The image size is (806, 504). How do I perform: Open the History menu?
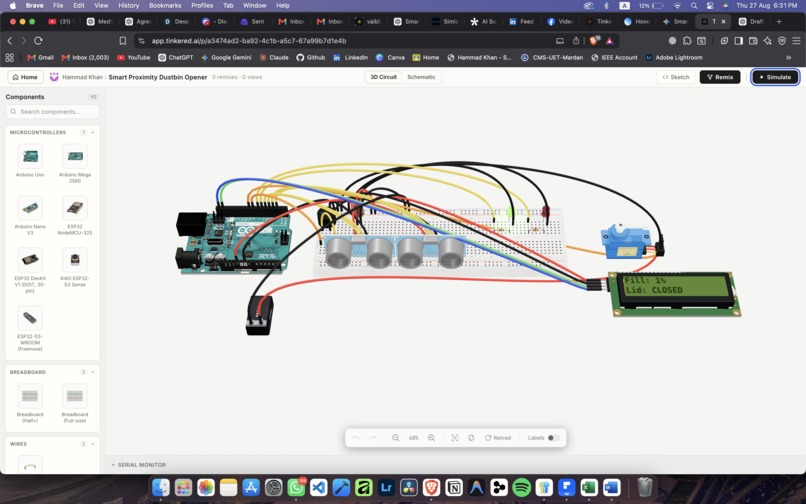point(129,6)
